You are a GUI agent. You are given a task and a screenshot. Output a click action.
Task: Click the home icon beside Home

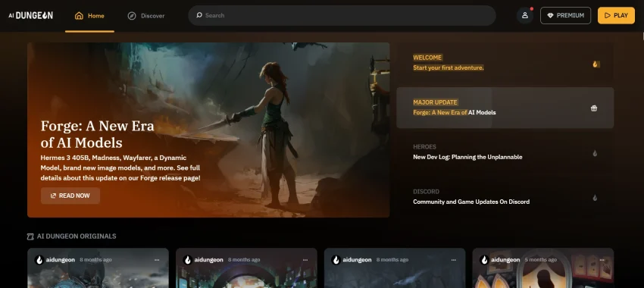(79, 16)
